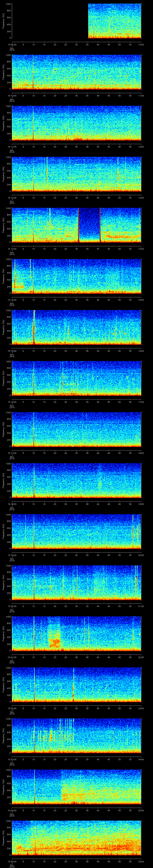Click the 15:09:00 start time label
The height and width of the screenshot is (868, 153).
pos(12,44)
